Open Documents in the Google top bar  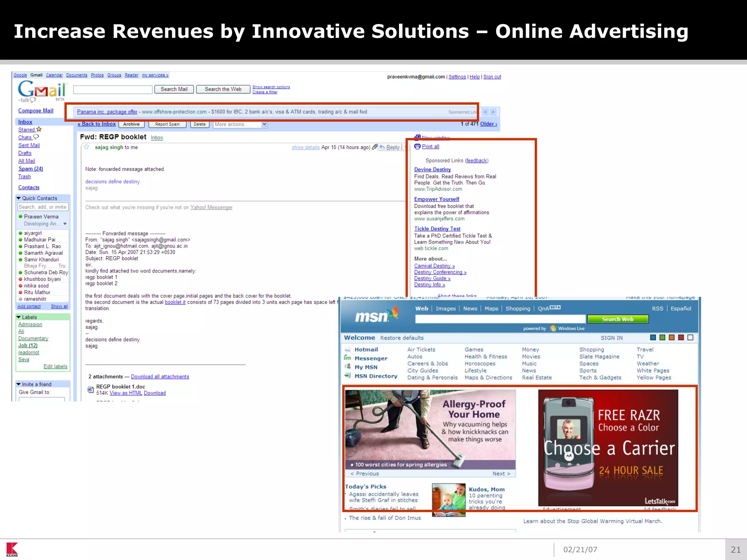click(x=77, y=75)
